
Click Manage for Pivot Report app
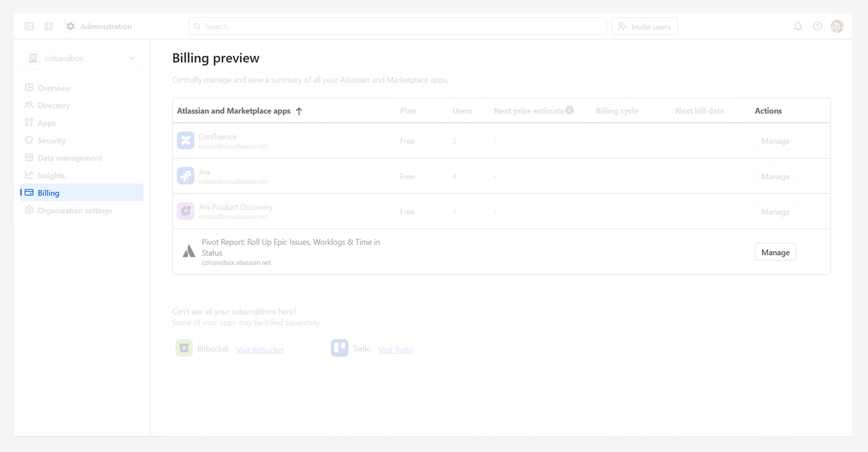click(775, 252)
